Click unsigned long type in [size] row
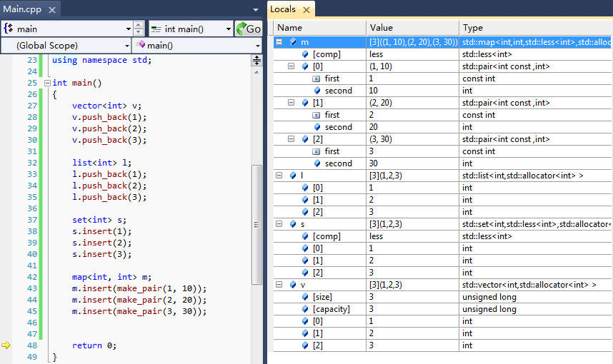Viewport: 613px width, 364px height. 489,297
